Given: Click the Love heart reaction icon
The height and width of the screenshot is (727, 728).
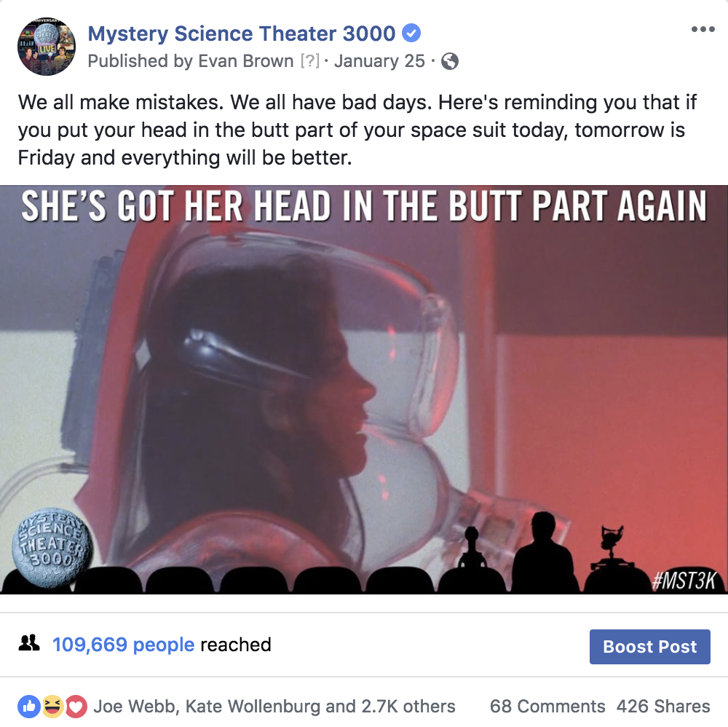Looking at the screenshot, I should pyautogui.click(x=76, y=707).
